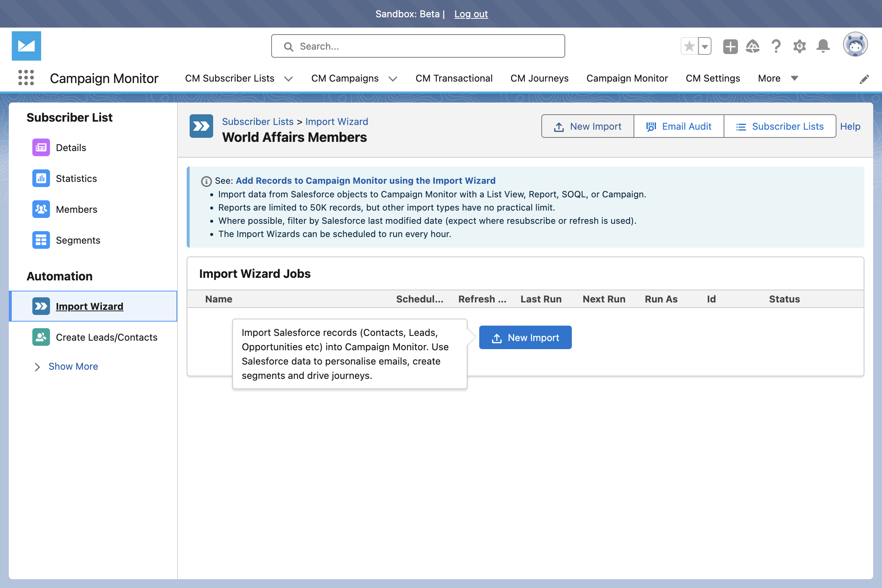
Task: Click the Campaign Monitor envelope logo
Action: click(26, 46)
